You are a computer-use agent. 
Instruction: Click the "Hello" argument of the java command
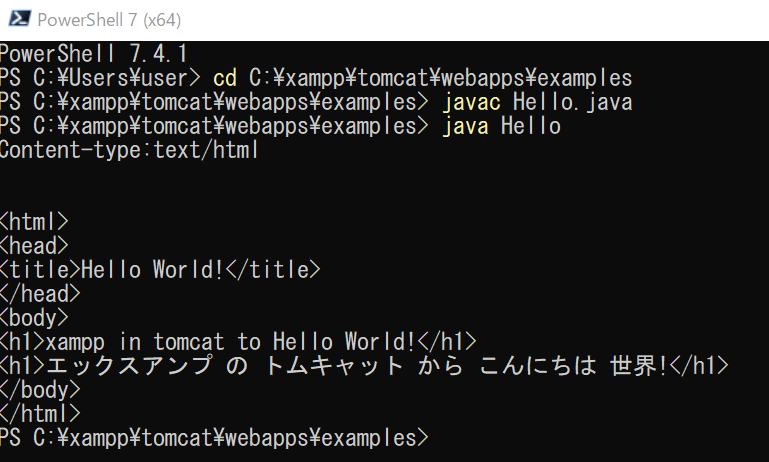[x=530, y=126]
